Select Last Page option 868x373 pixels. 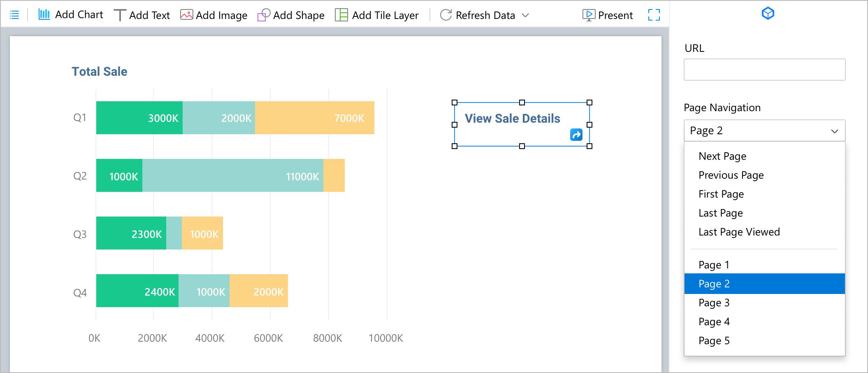pyautogui.click(x=764, y=213)
